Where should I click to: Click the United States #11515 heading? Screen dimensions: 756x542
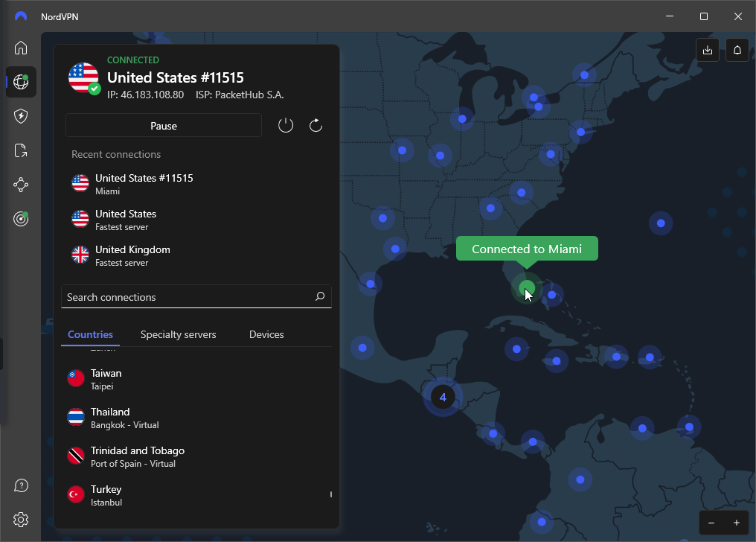176,77
